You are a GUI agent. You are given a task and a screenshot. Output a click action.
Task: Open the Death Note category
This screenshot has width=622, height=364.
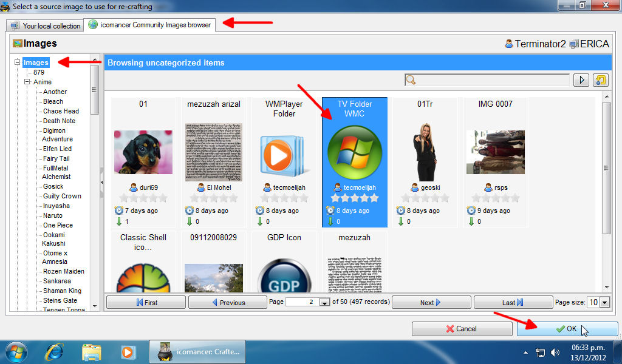pyautogui.click(x=59, y=121)
